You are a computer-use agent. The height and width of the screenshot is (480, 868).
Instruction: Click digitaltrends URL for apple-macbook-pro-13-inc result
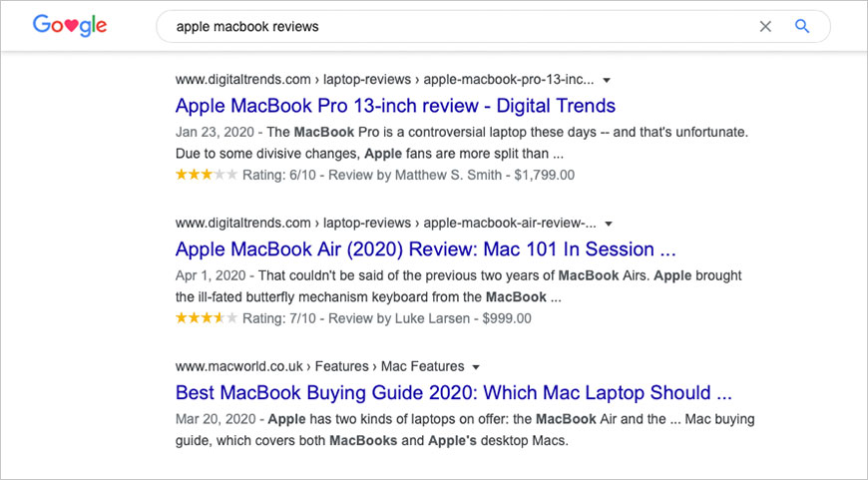(x=385, y=80)
